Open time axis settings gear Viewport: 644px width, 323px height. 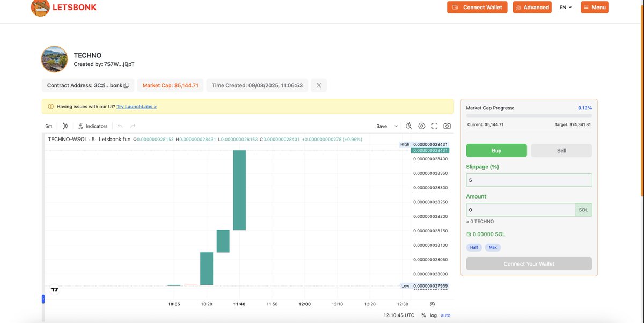(x=432, y=304)
